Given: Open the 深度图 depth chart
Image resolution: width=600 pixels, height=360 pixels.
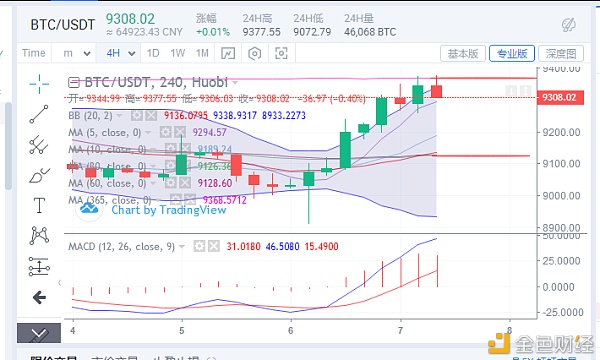Looking at the screenshot, I should pyautogui.click(x=561, y=54).
